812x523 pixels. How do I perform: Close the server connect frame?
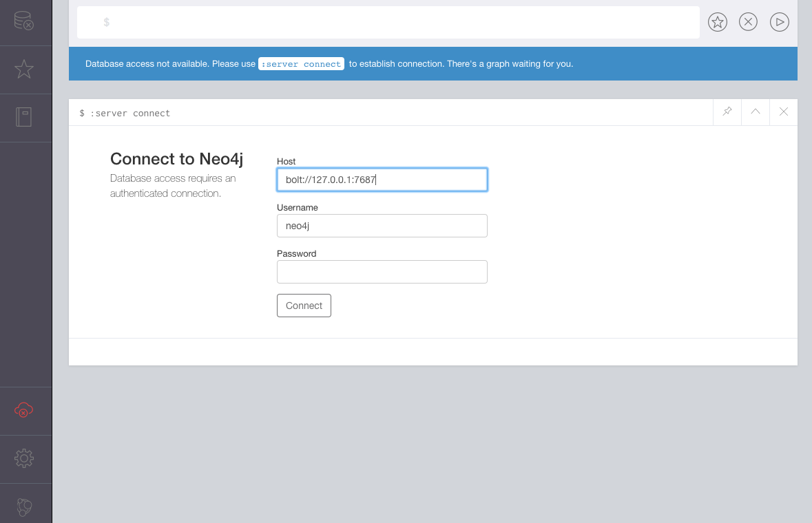click(784, 111)
